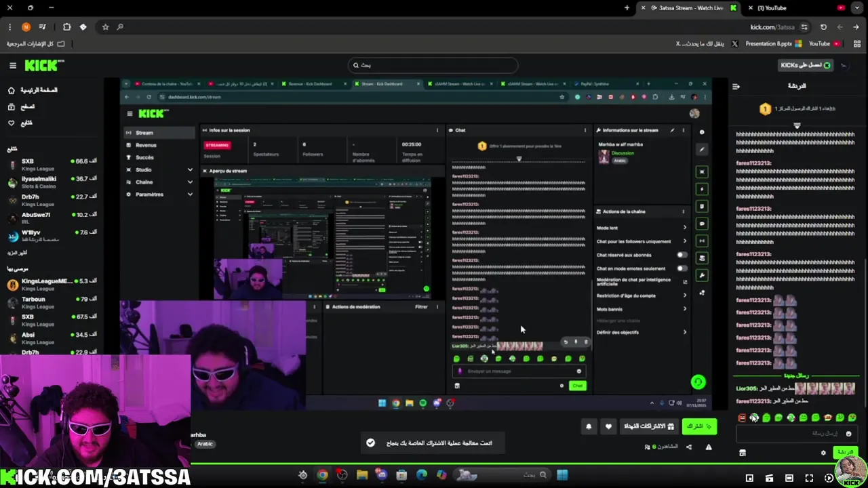This screenshot has height=488, width=868.
Task: Click the share icon below the stream
Action: [689, 447]
